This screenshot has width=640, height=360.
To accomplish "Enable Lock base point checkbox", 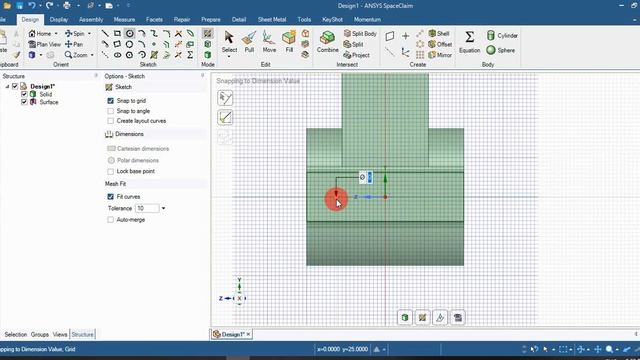I will click(111, 171).
